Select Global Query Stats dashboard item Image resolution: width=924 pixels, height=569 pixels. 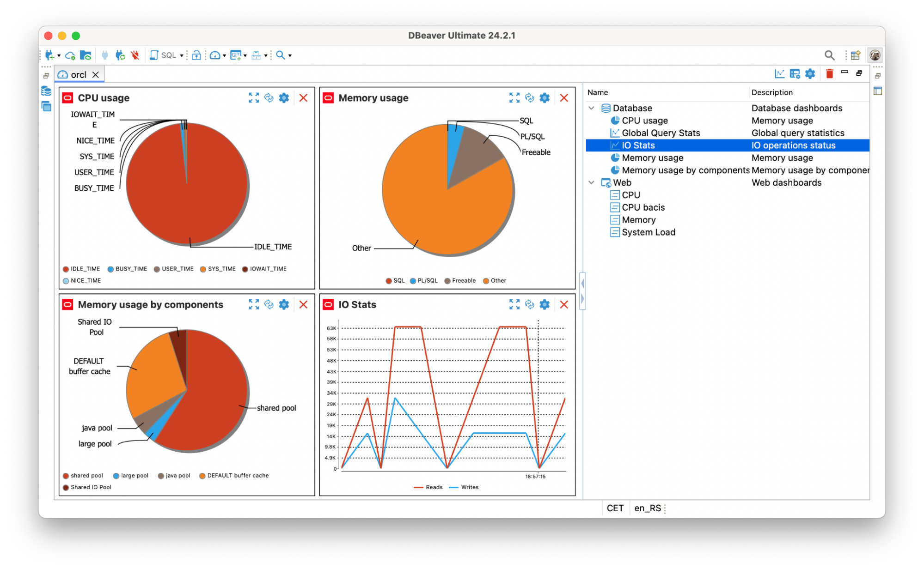click(661, 133)
